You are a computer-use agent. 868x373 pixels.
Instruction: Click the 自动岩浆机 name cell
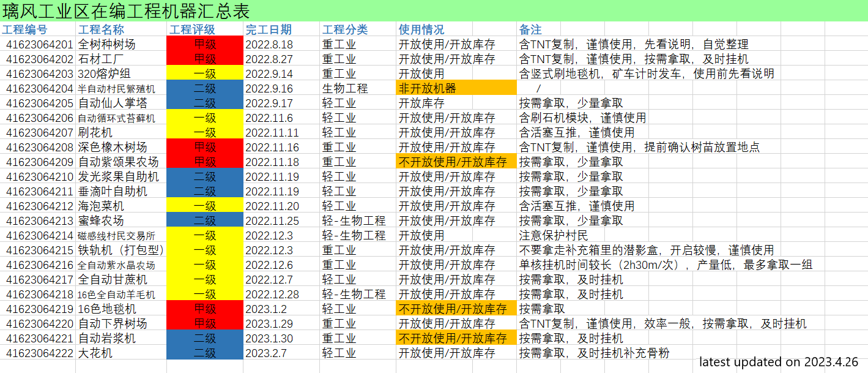107,338
